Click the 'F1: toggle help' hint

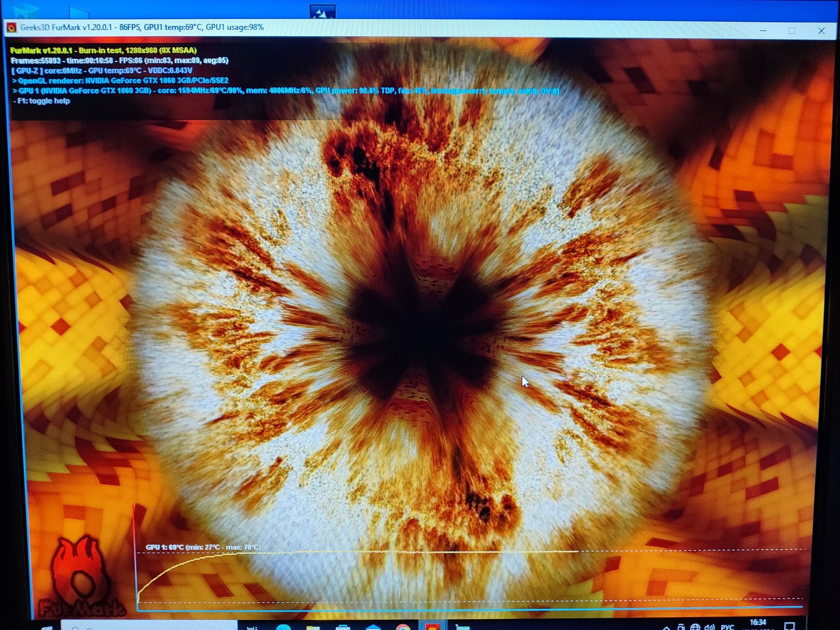[42, 101]
